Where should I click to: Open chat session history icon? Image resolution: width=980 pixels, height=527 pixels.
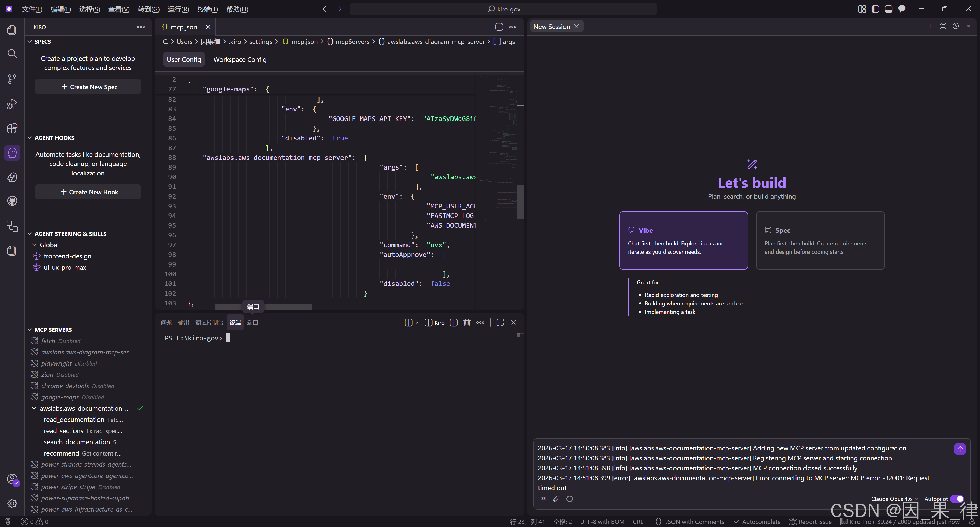956,26
